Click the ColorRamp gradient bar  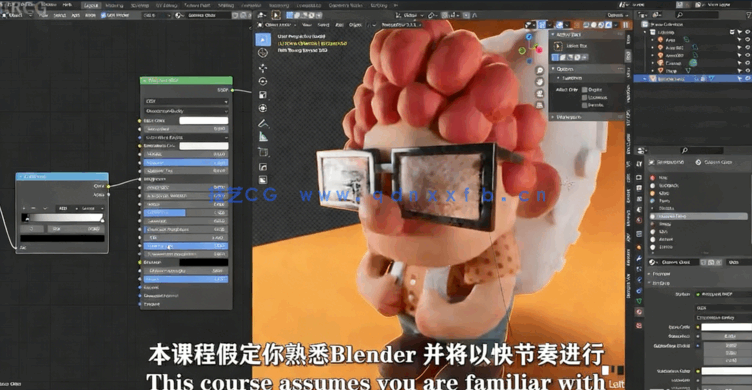click(62, 218)
